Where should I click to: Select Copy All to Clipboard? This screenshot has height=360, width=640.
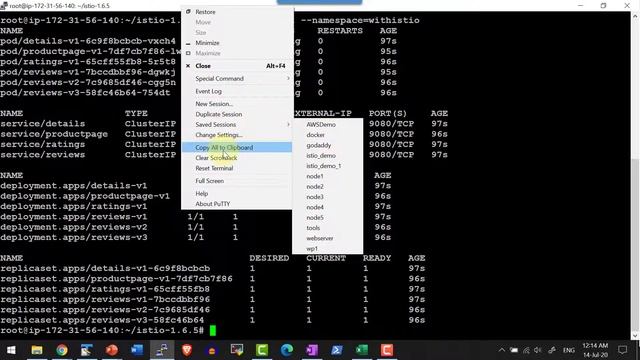point(237,147)
